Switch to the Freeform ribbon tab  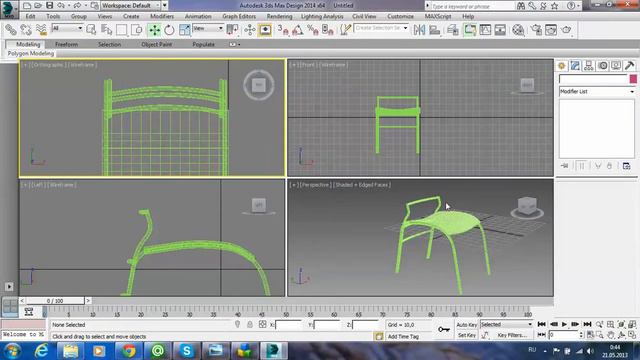66,44
